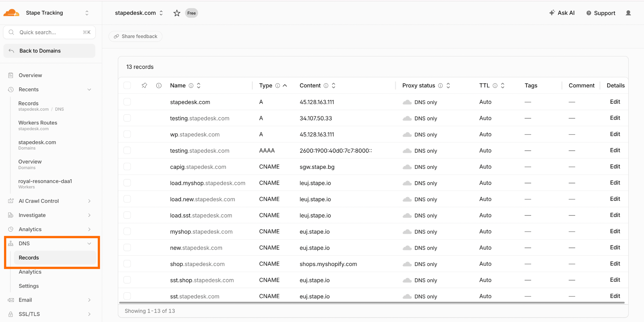This screenshot has height=322, width=644.
Task: Open DNS Analytics submenu item
Action: [30, 272]
